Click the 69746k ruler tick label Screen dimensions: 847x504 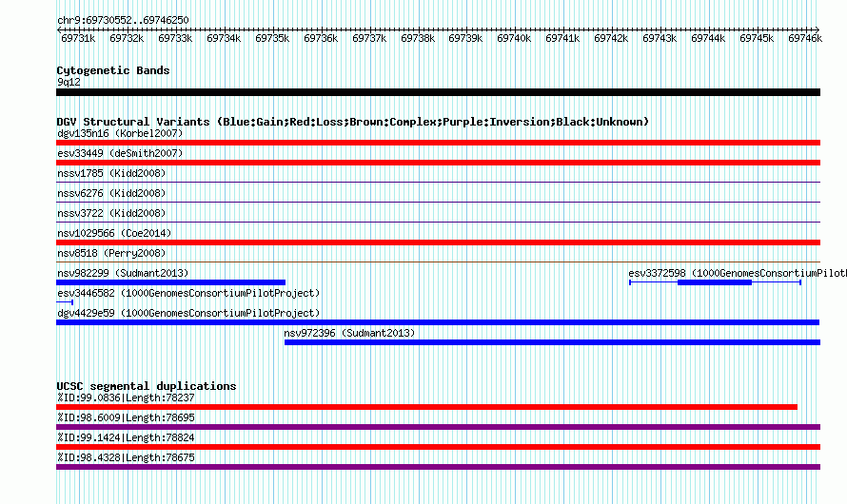(805, 38)
